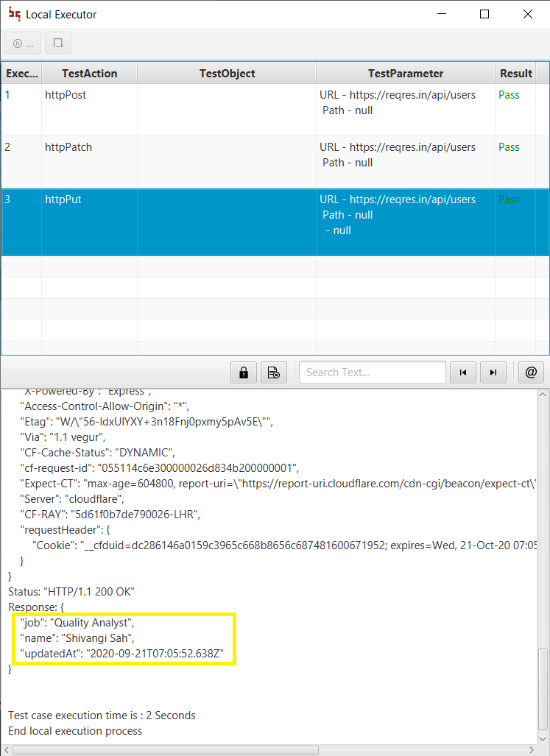Click the "job": "Quality Analyst" response line
The height and width of the screenshot is (756, 550).
point(77,623)
